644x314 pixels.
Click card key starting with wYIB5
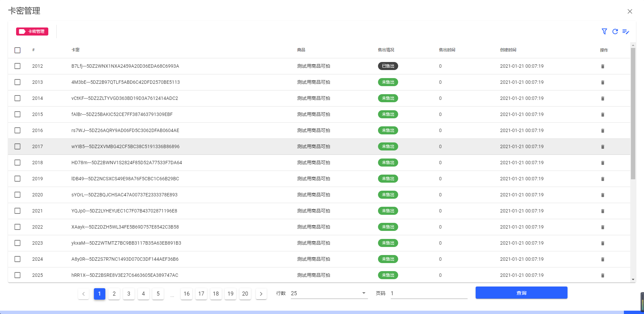coord(125,146)
